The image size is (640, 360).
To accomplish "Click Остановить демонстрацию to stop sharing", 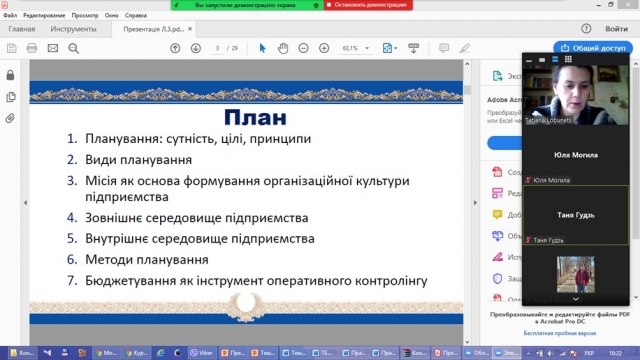I will 368,5.
